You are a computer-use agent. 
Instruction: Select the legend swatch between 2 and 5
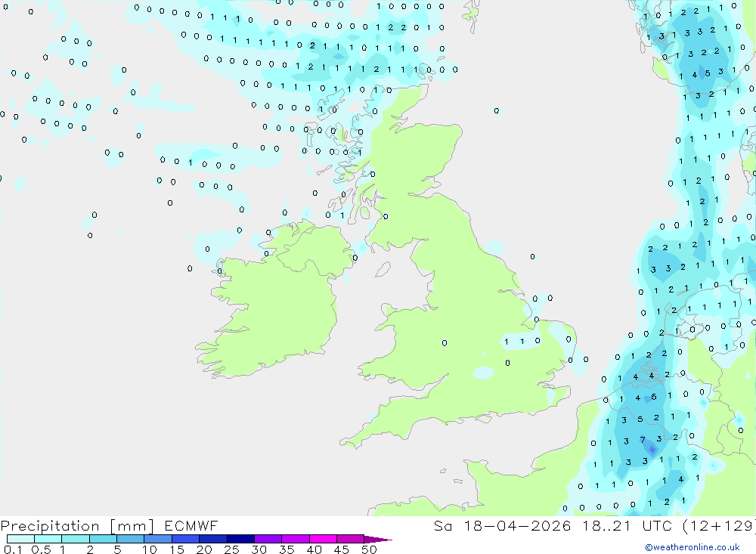point(103,539)
